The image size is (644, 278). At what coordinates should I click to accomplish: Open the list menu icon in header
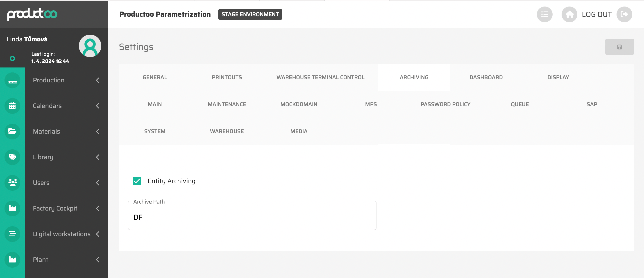[544, 14]
